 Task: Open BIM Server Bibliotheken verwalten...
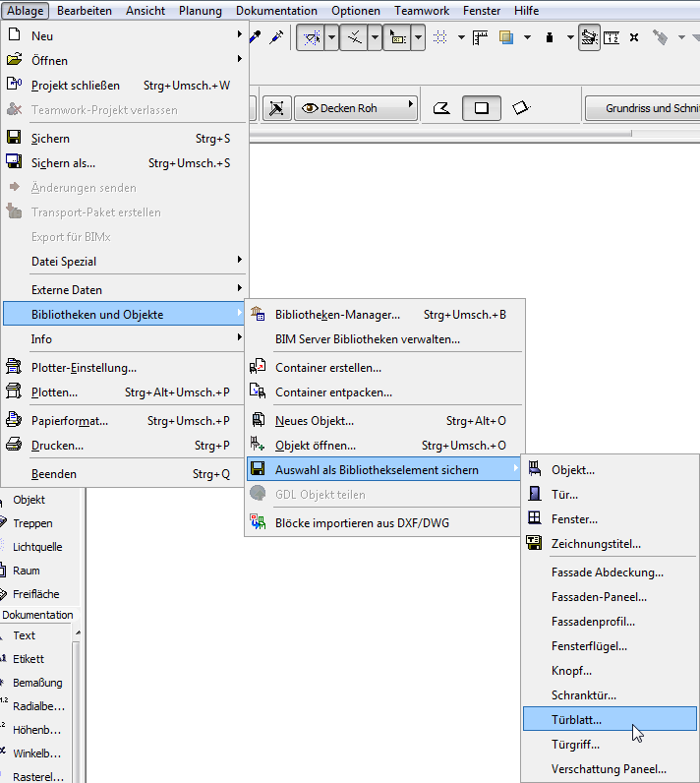[x=384, y=339]
